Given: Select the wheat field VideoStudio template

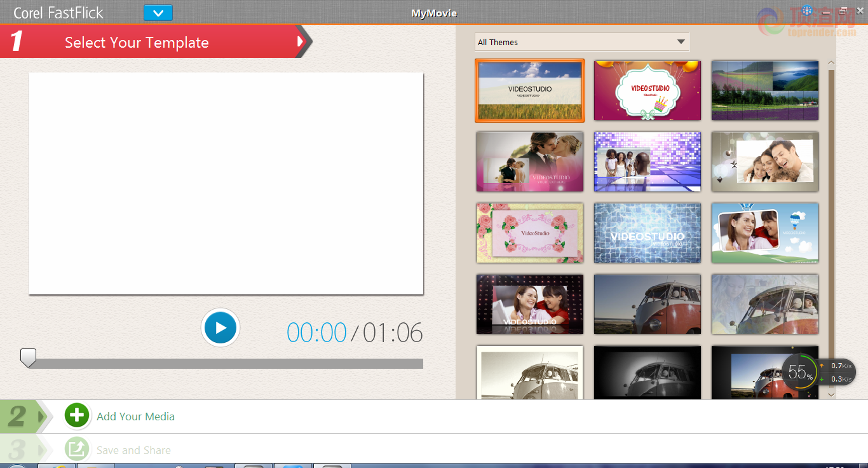Looking at the screenshot, I should tap(530, 90).
